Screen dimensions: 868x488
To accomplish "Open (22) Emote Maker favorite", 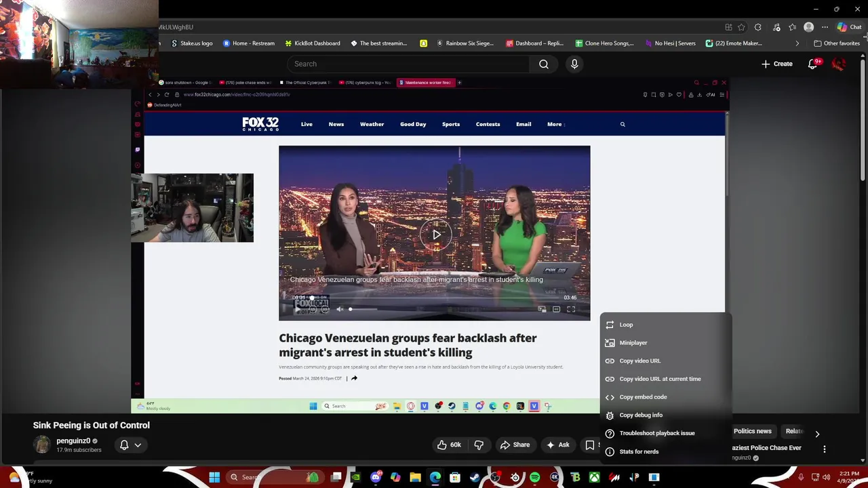I will coord(734,43).
